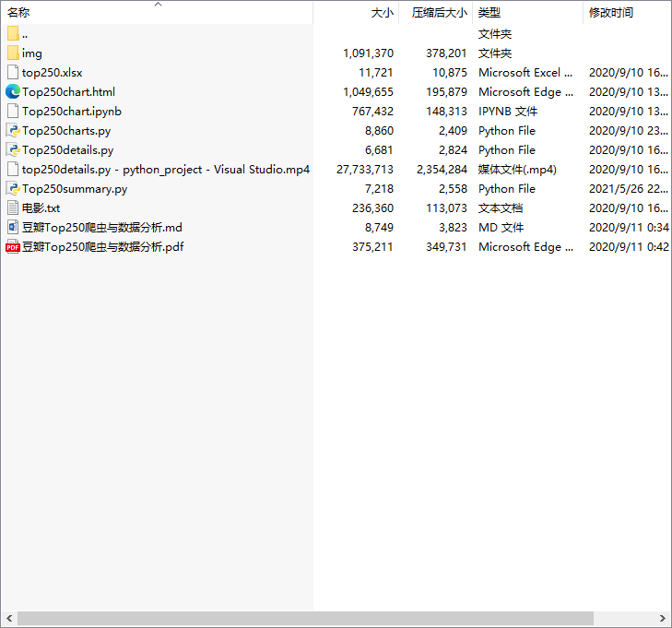Click modified date 2020/9/11 0:42
This screenshot has height=628, width=672.
629,247
